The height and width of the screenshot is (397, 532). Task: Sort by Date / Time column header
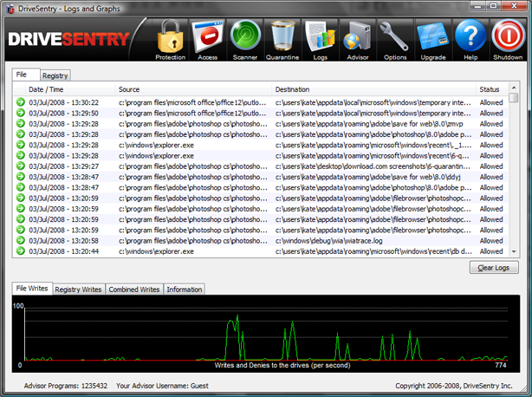[x=70, y=89]
